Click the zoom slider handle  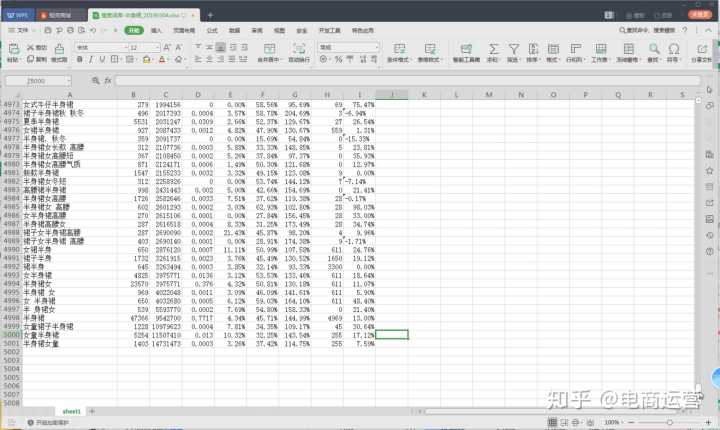pos(669,422)
